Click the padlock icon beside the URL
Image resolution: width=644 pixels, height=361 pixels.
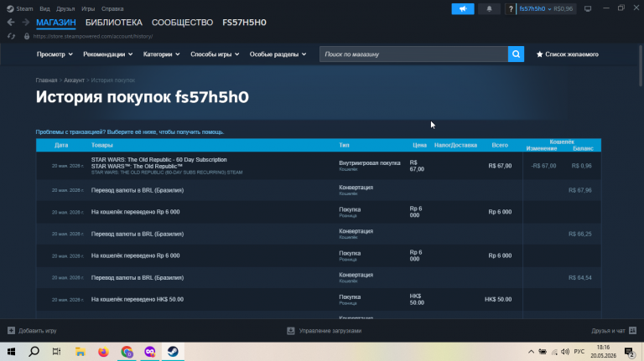click(x=27, y=36)
